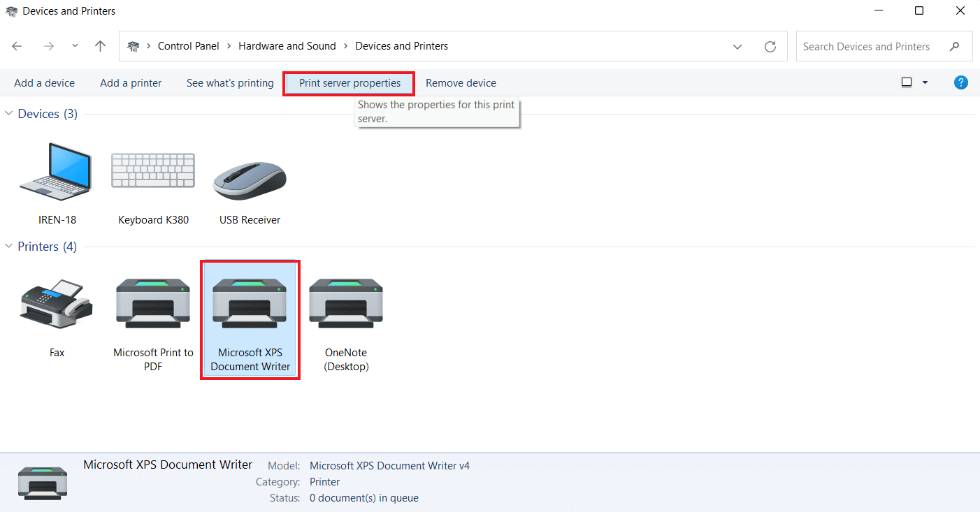Select the Microsoft Print to PDF printer
Screen dimensions: 980x512
click(153, 305)
